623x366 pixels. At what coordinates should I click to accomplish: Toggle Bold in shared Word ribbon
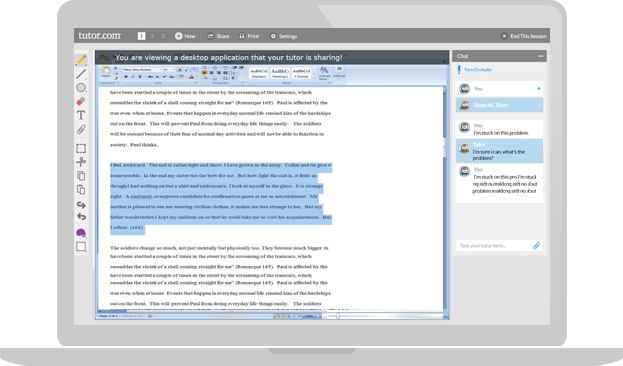[126, 77]
